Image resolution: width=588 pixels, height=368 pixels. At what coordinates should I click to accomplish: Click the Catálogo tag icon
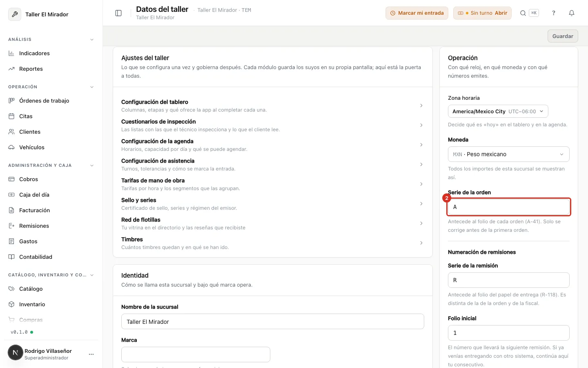tap(11, 289)
